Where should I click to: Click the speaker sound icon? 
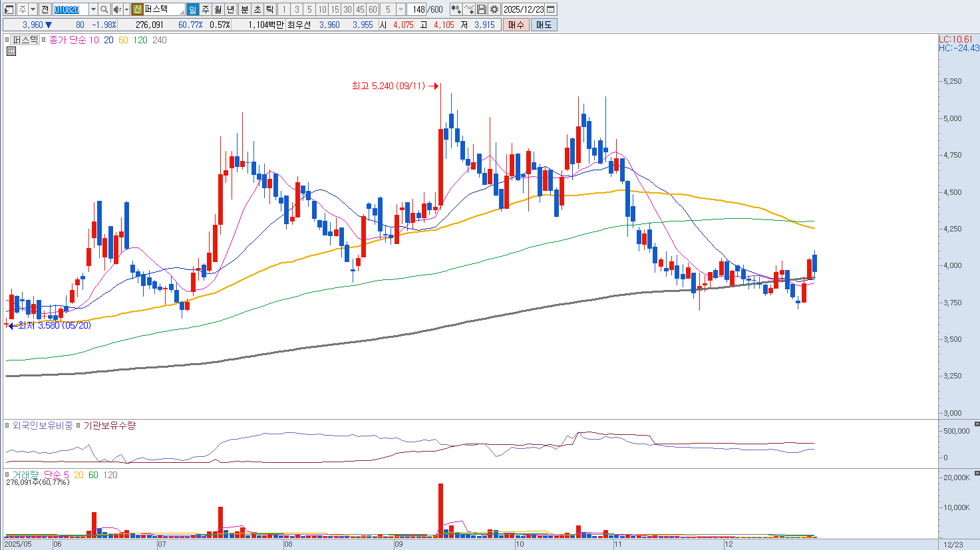click(117, 9)
